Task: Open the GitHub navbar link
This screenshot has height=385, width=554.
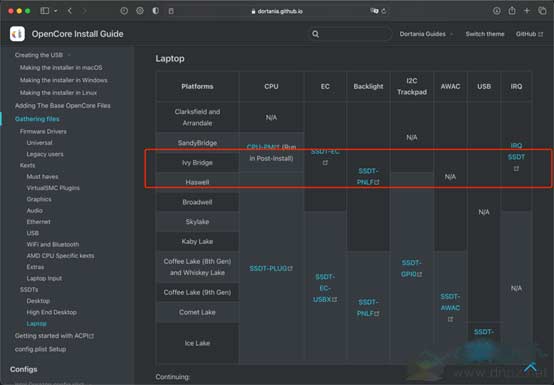Action: pos(529,34)
